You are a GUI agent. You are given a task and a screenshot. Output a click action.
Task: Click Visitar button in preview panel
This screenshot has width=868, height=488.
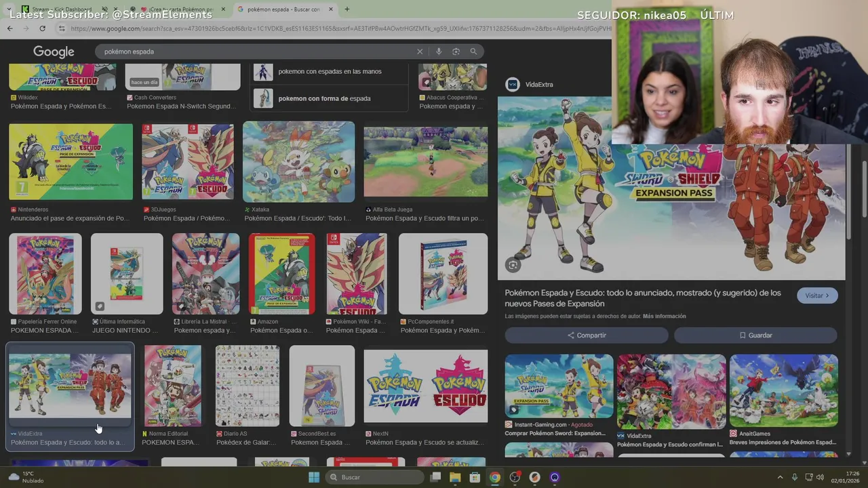[x=817, y=296]
